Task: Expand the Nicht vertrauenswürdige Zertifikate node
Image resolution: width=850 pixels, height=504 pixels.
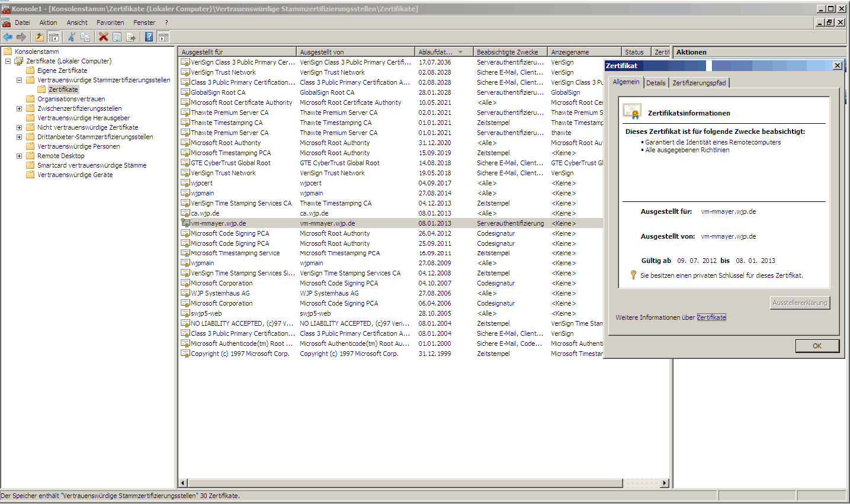Action: click(19, 127)
